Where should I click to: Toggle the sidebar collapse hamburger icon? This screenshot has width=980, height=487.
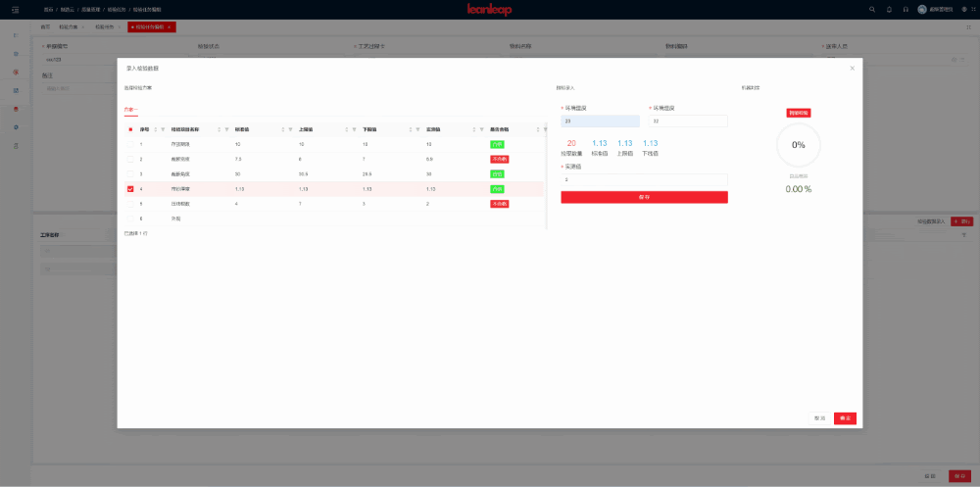point(15,10)
